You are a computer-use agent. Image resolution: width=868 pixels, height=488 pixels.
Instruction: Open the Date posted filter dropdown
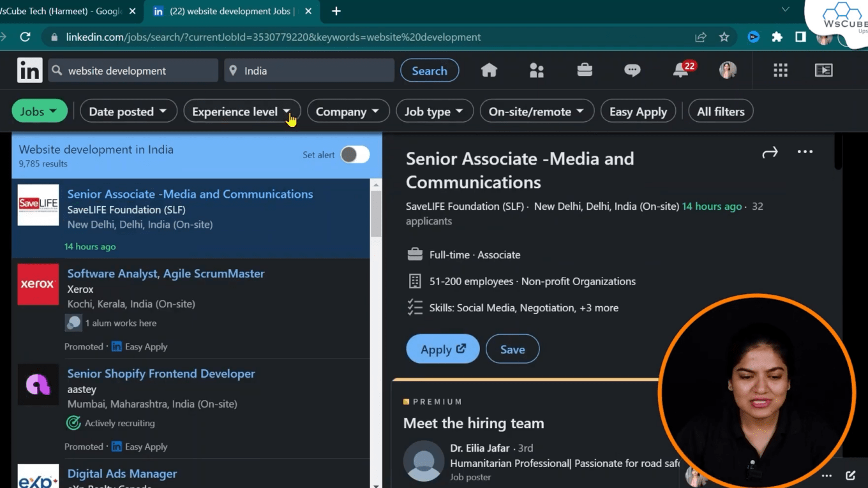128,112
